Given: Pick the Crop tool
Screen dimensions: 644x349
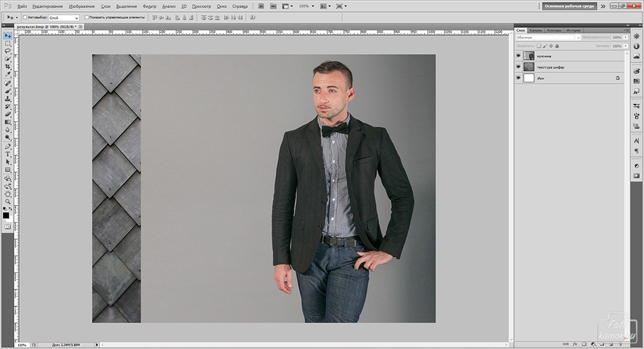Looking at the screenshot, I should point(8,67).
